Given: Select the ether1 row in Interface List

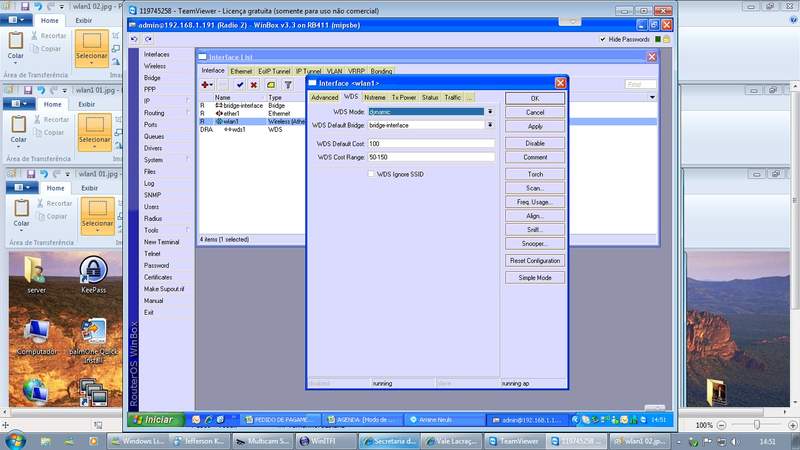Looking at the screenshot, I should click(253, 113).
